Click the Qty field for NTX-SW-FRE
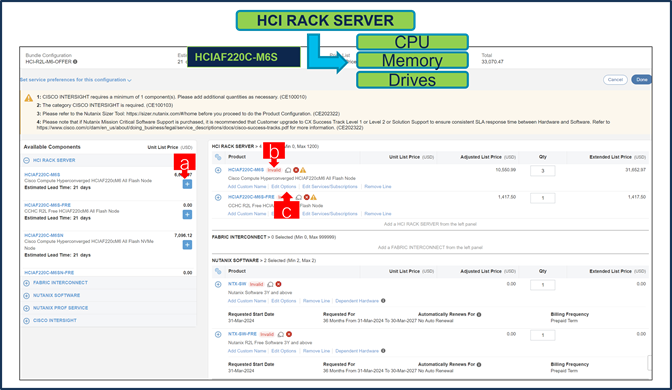Viewport: 672px width, 390px height. [543, 335]
